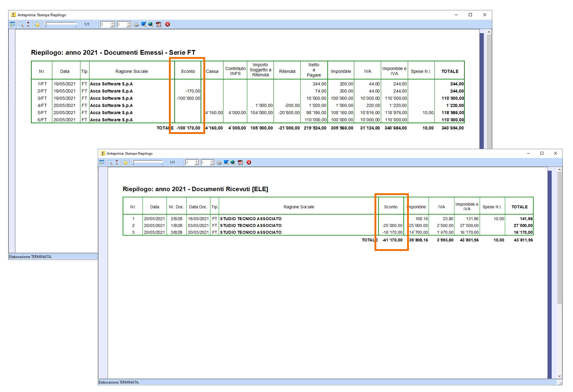Select document number '6/FT' in the Emessi table
This screenshot has width=573, height=392.
click(42, 120)
